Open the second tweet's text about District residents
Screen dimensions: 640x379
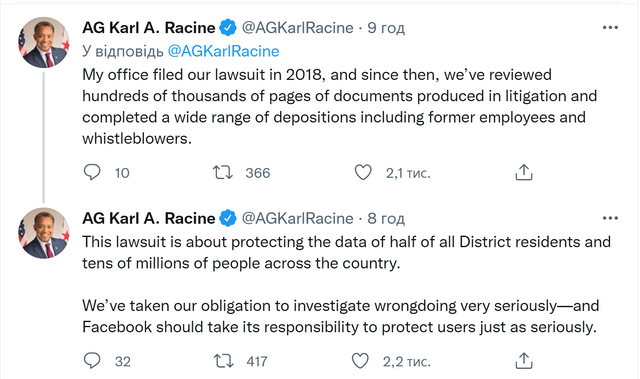click(x=347, y=284)
